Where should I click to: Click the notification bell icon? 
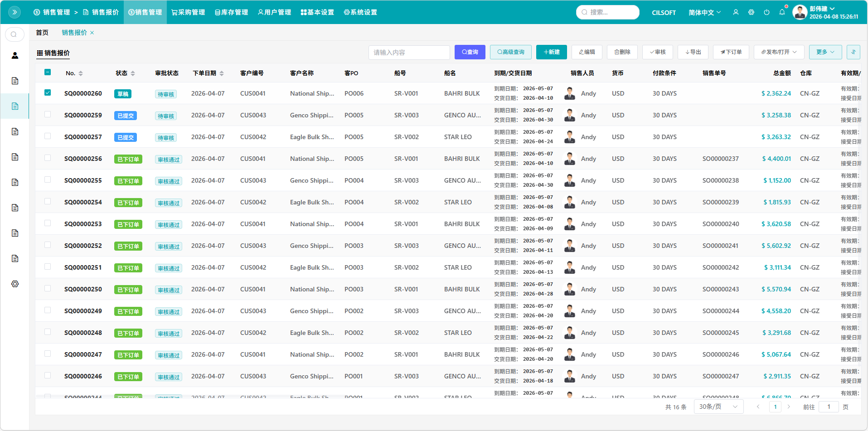coord(782,12)
